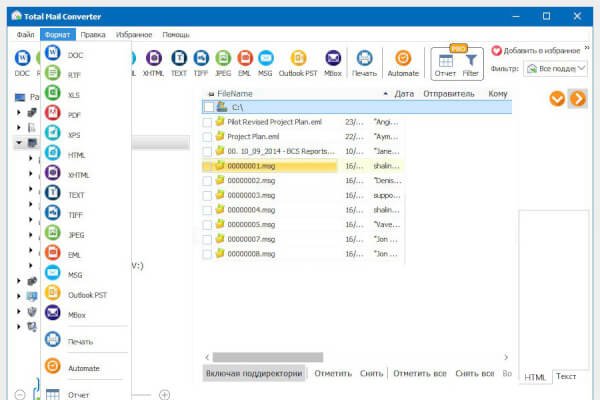Screen dimensions: 600x400
Task: Click the Automate toolbar icon
Action: tap(403, 58)
